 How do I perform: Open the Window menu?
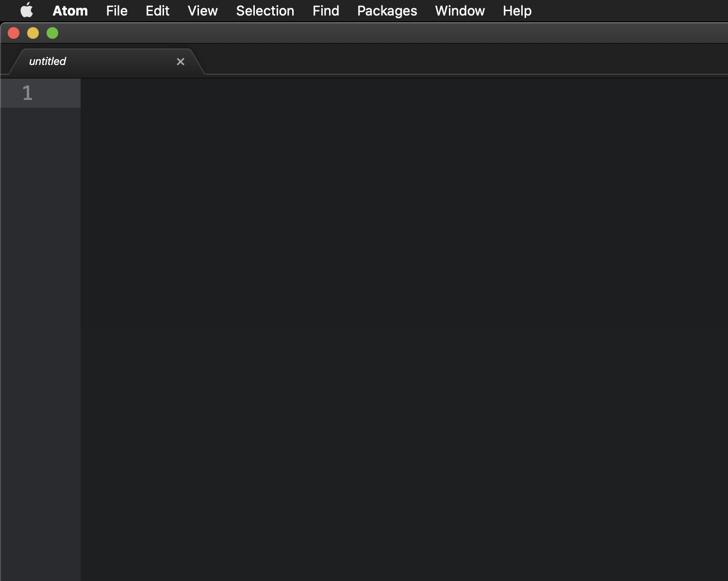click(460, 11)
